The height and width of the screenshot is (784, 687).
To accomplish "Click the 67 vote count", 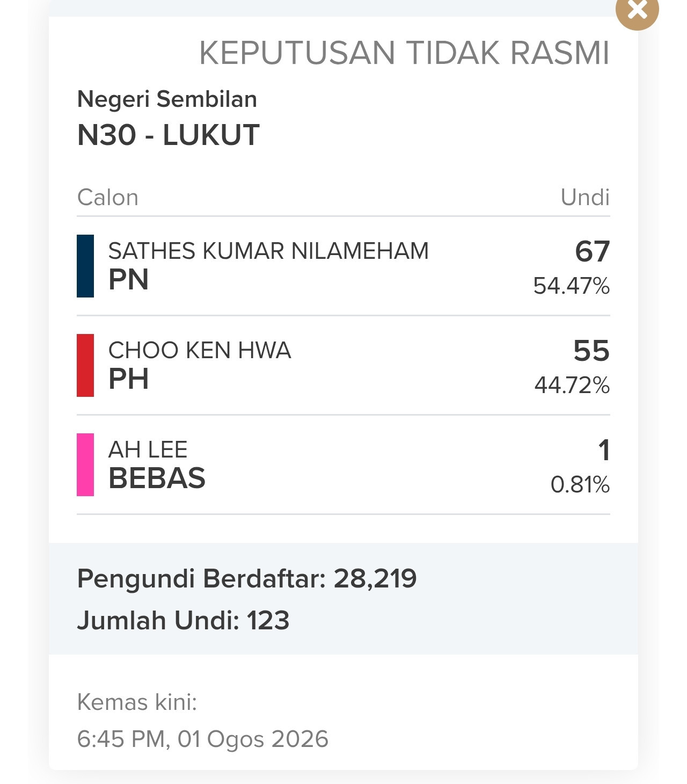I will click(593, 251).
